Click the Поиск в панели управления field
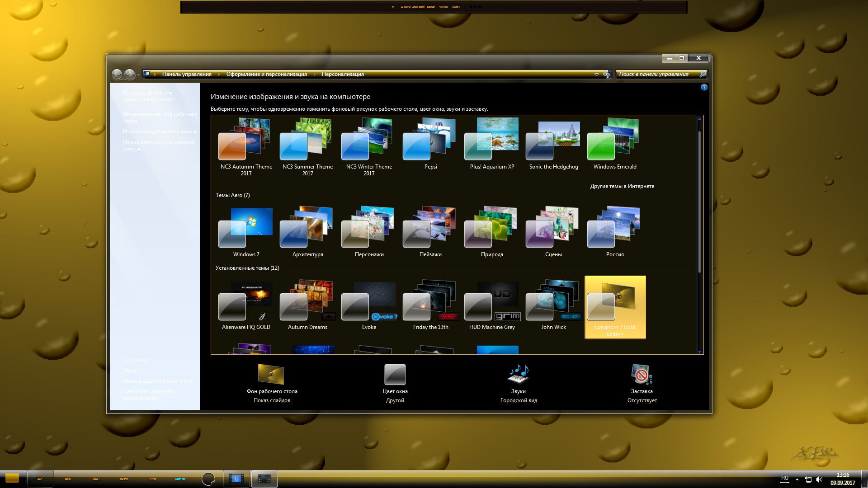 pos(657,74)
